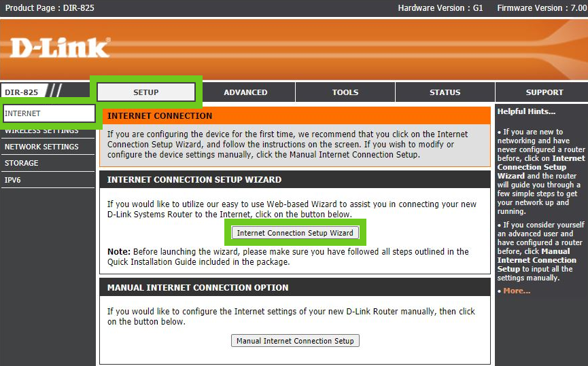Follow the More... link in Helpful Hints
588x366 pixels.
click(517, 291)
